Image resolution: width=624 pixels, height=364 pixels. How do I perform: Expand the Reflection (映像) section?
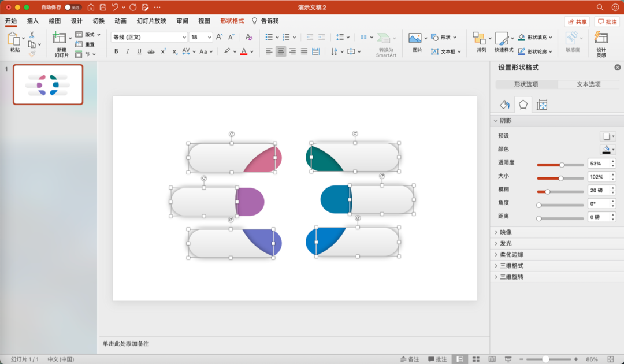pos(506,232)
